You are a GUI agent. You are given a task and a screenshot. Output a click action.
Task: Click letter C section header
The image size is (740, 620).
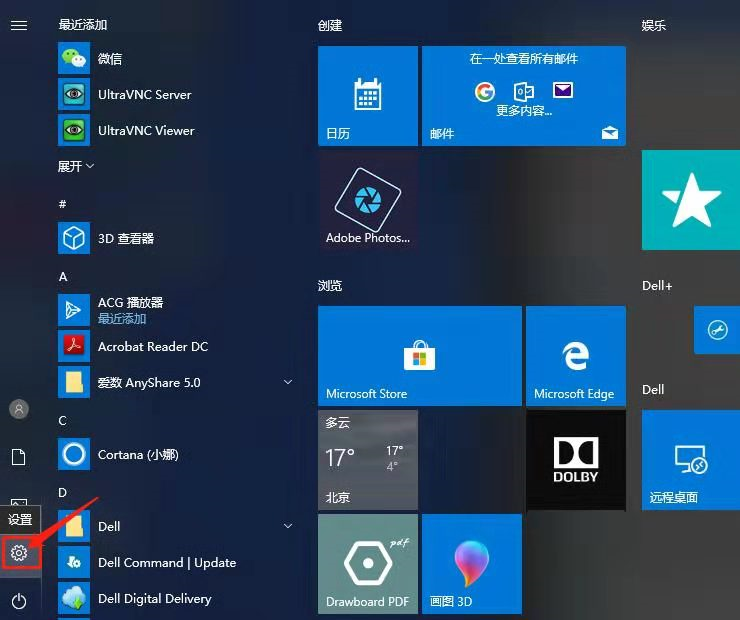tap(63, 420)
